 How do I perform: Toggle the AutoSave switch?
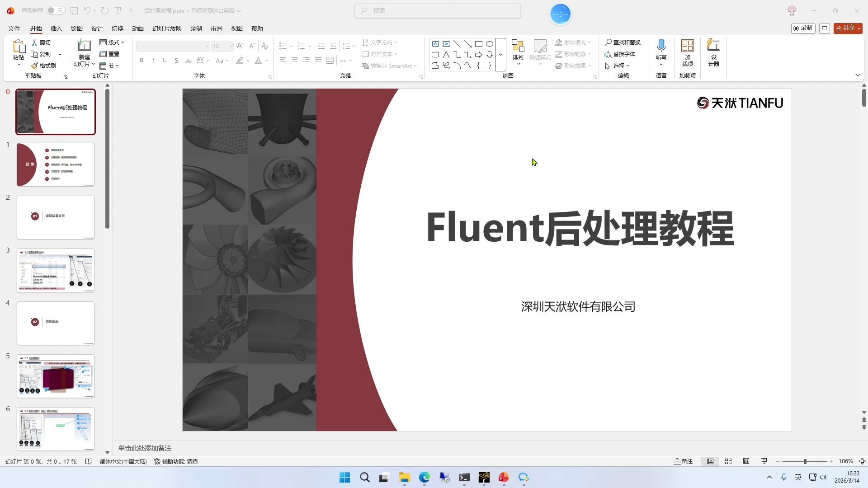click(56, 10)
